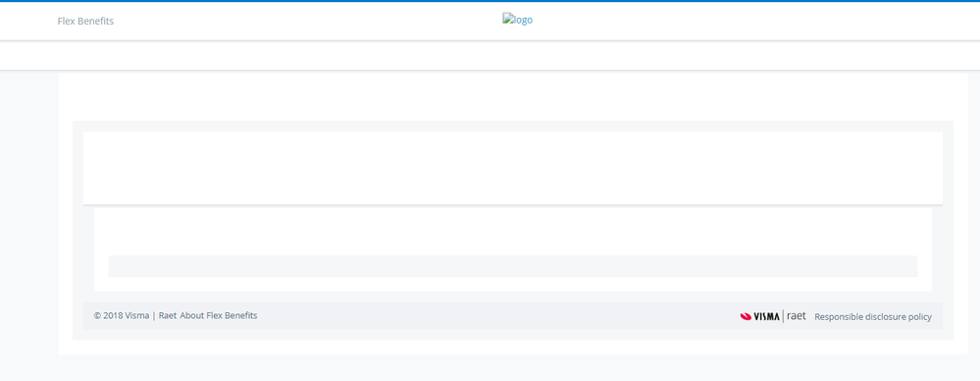Click the raet wordmark in the footer
This screenshot has width=980, height=381.
click(797, 316)
